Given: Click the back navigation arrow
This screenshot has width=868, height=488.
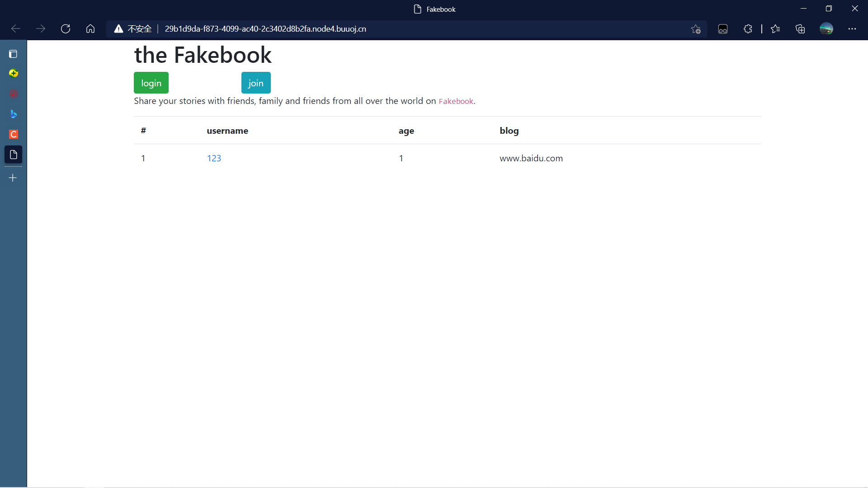Looking at the screenshot, I should pyautogui.click(x=16, y=29).
